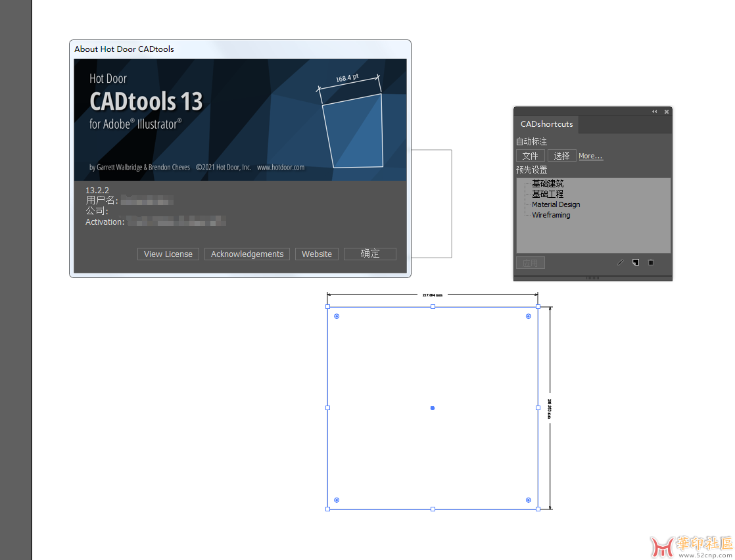The height and width of the screenshot is (560, 735).
Task: Click the bottom-center handle of selected rectangle
Action: (x=433, y=509)
